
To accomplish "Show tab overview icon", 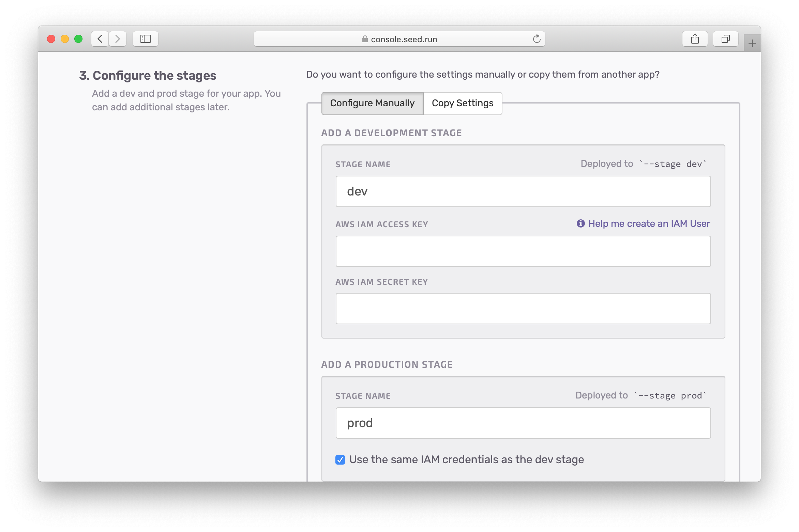I will [725, 39].
